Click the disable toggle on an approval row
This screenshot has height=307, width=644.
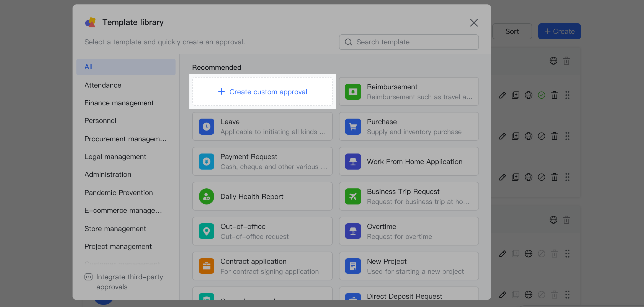tap(542, 136)
